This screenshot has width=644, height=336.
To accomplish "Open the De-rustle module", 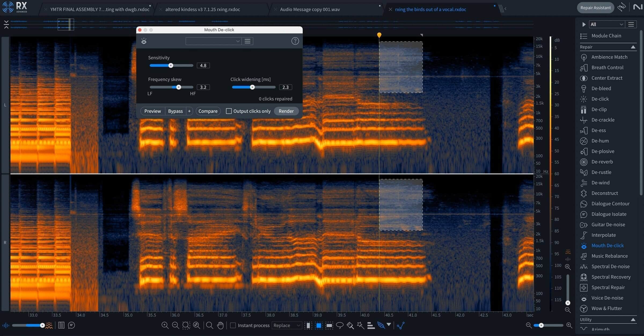I will click(596, 172).
